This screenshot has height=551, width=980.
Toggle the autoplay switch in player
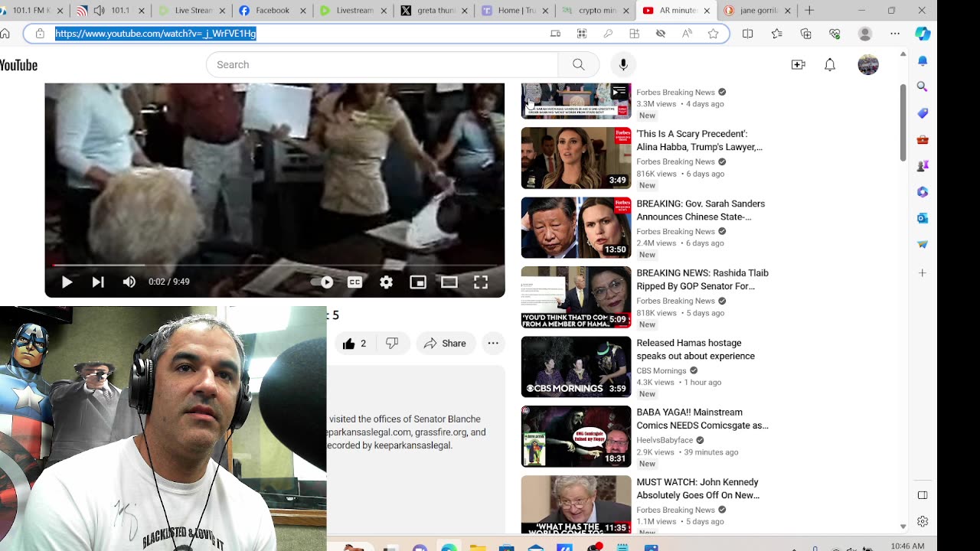pos(322,282)
